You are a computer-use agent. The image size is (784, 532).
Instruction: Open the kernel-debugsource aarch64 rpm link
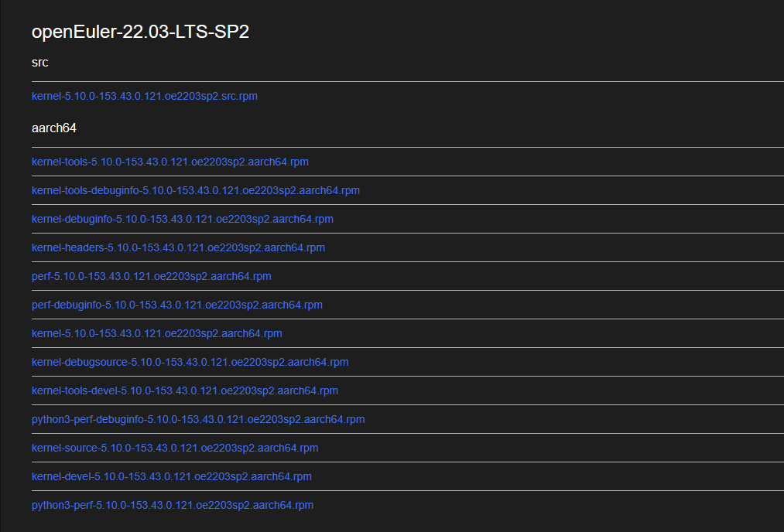click(190, 363)
